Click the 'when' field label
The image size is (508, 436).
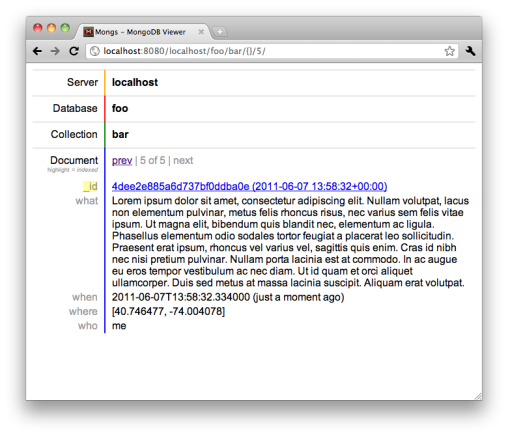click(85, 297)
